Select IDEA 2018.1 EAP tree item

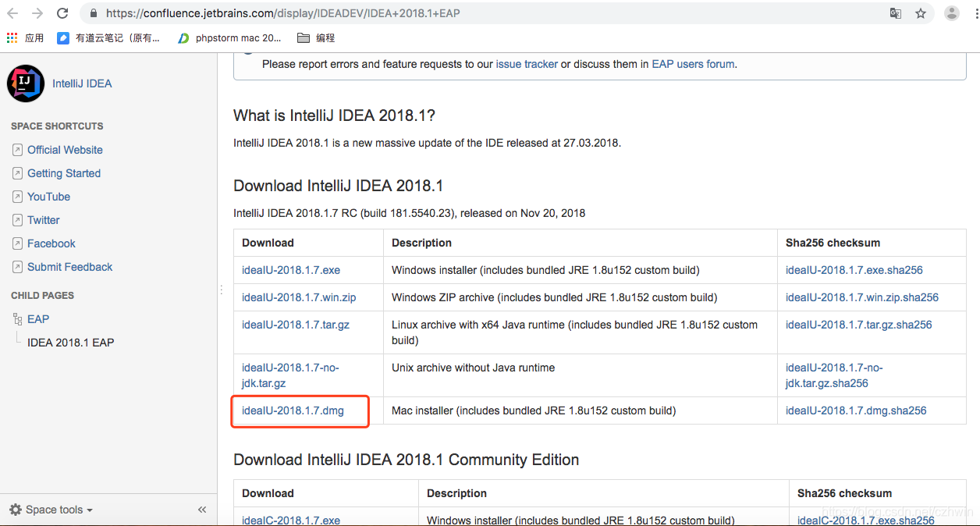[71, 343]
